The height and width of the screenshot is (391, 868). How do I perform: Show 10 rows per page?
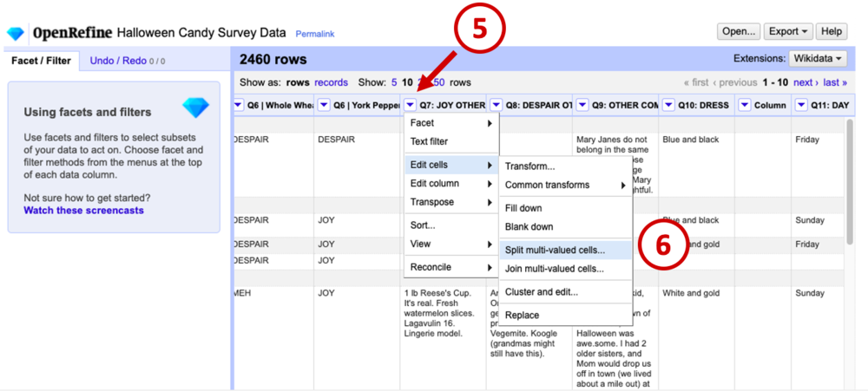[x=407, y=82]
